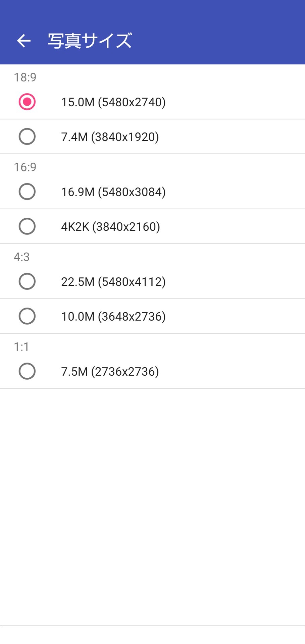Select the 22.5M (5480x4112) radio button

tap(27, 282)
